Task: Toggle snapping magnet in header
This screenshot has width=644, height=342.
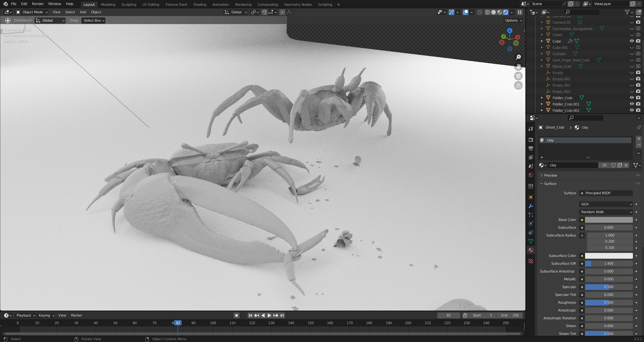Action: [x=264, y=12]
